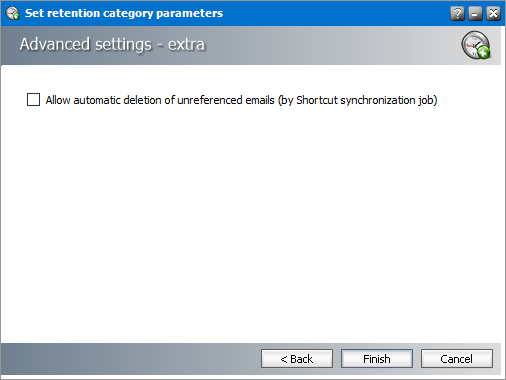
Task: Click the gray footer bar beside Back
Action: 130,359
